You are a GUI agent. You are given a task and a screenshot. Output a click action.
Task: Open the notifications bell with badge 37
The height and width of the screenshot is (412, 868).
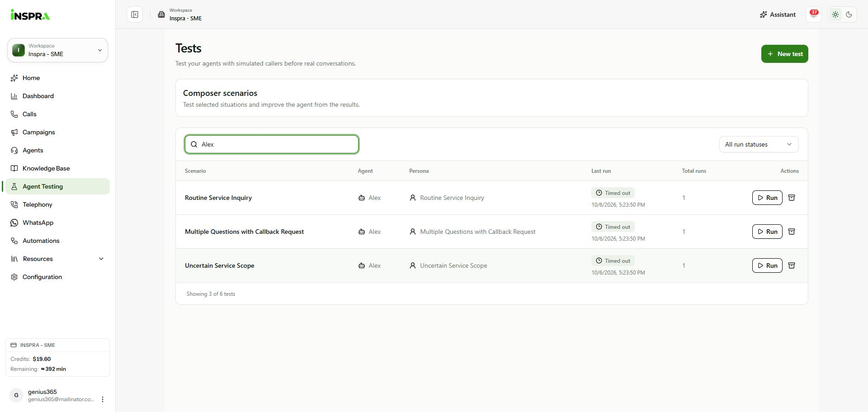(814, 14)
